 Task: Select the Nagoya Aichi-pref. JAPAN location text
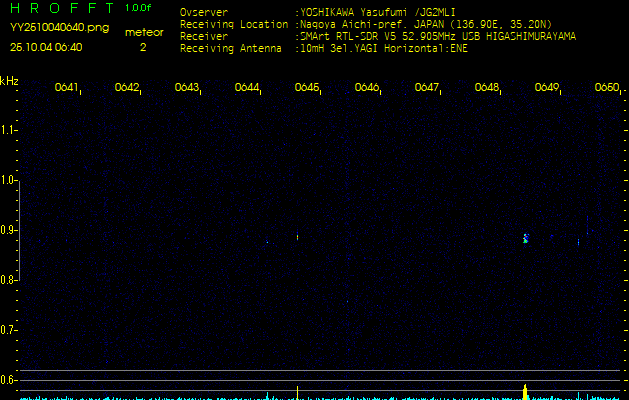426,24
